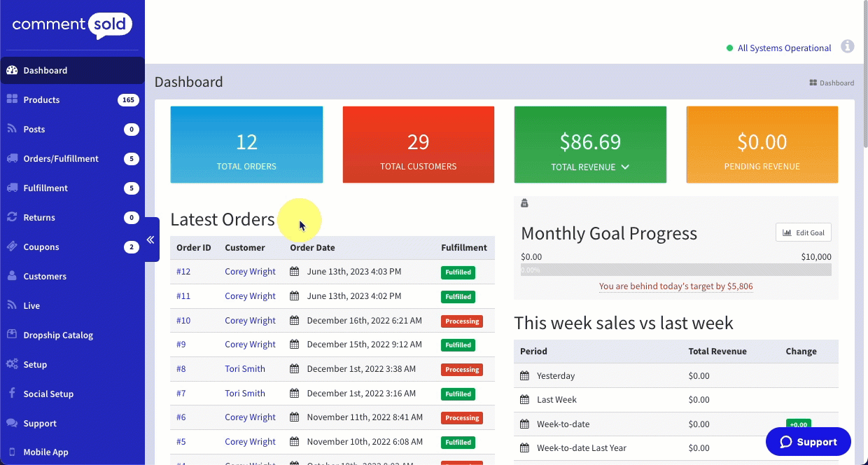
Task: Click the Dashboard gauge icon in sidebar
Action: (x=12, y=70)
